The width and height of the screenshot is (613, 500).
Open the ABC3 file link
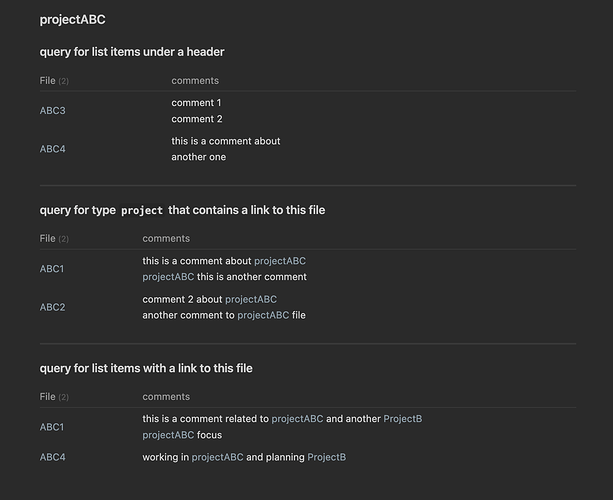pos(52,111)
